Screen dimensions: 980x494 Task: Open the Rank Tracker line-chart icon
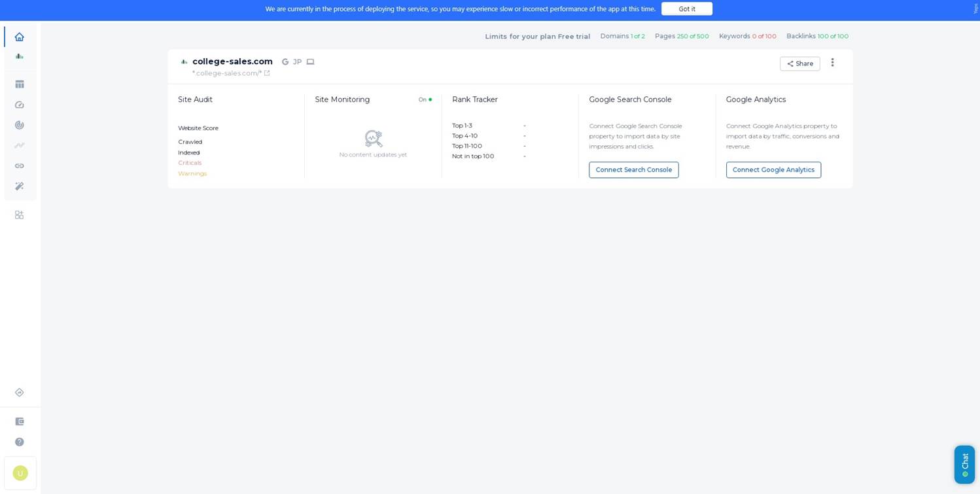tap(20, 145)
